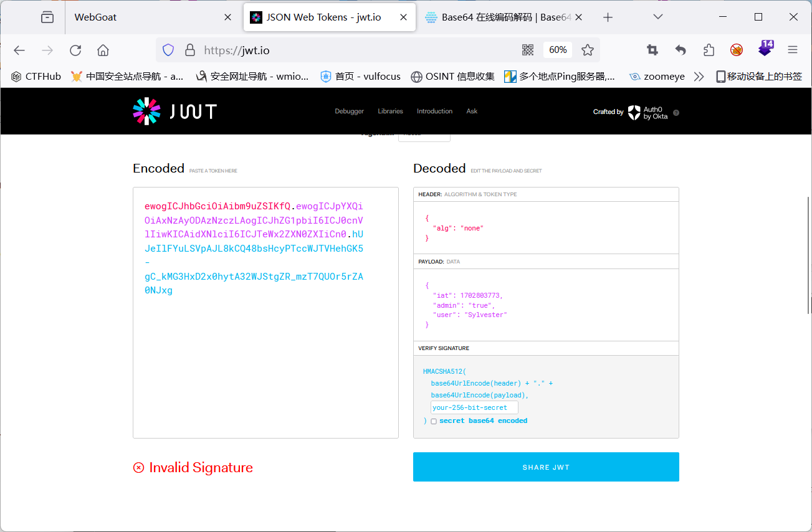Screen dimensions: 812x532
Task: Open the Firefox View tab icon
Action: (x=47, y=17)
